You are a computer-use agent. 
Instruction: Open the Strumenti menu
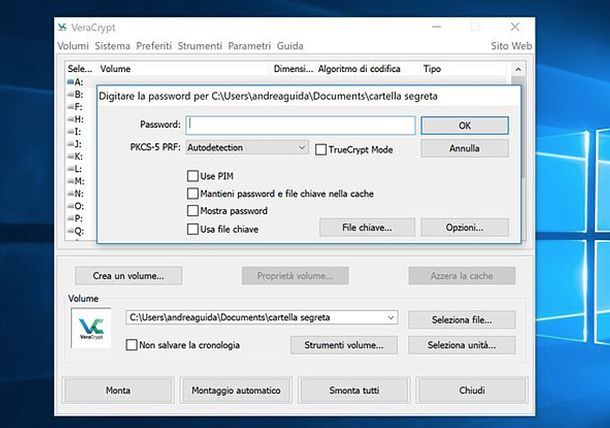point(200,46)
